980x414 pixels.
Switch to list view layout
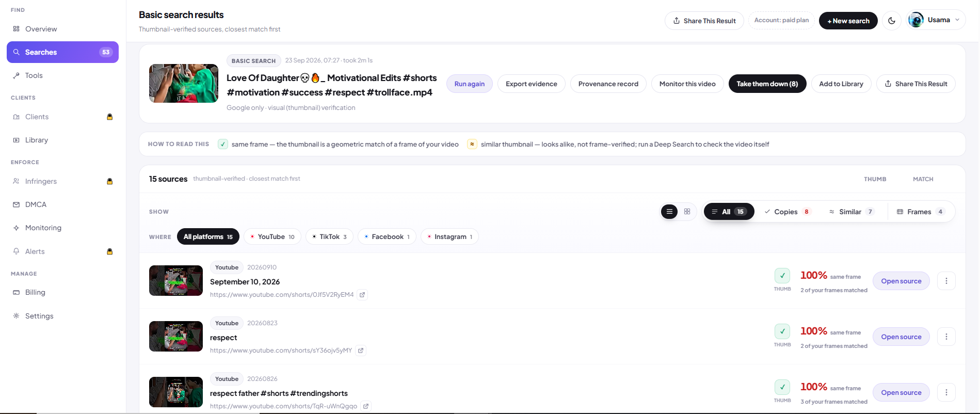[x=669, y=212]
